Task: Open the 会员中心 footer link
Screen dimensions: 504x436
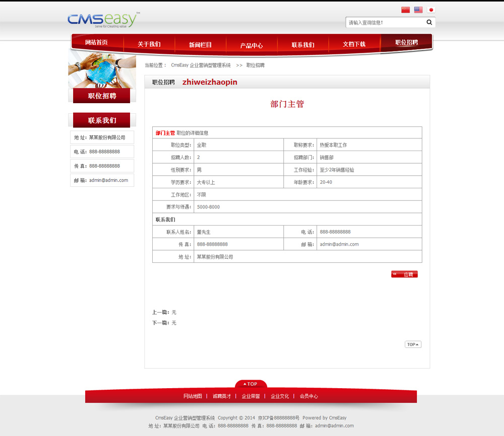Action: pyautogui.click(x=308, y=396)
